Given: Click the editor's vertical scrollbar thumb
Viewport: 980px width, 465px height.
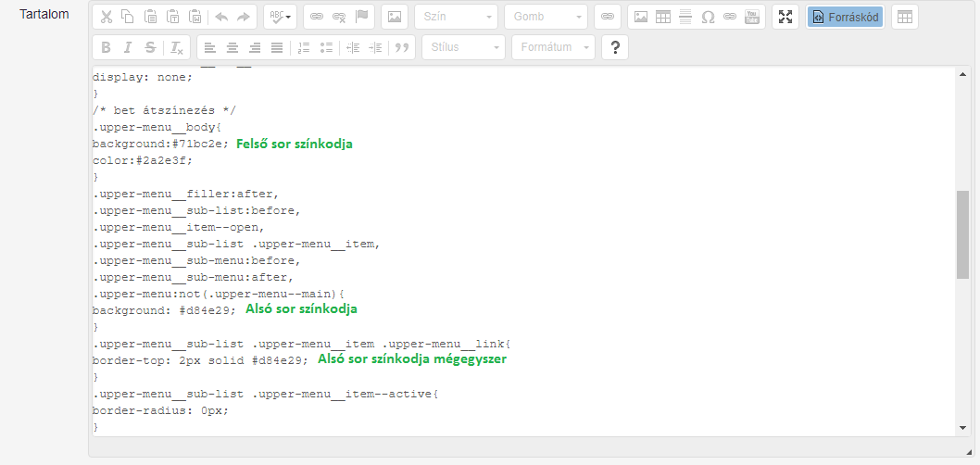Looking at the screenshot, I should 962,233.
